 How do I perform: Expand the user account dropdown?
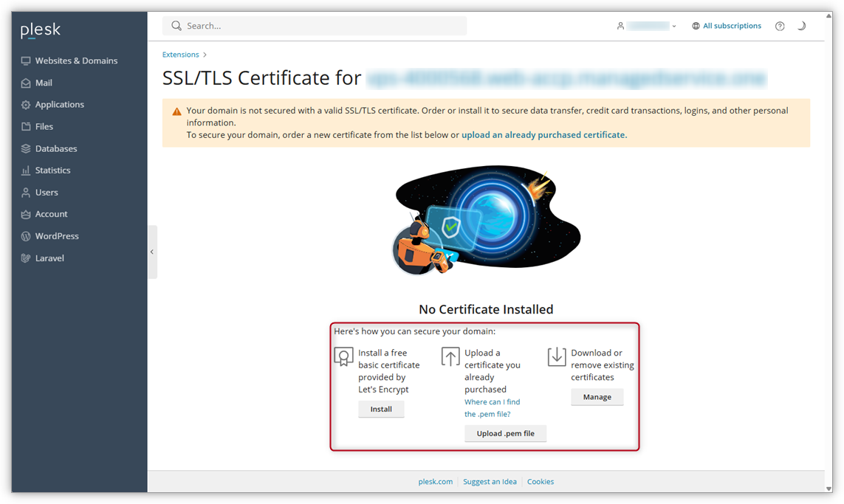click(x=646, y=25)
